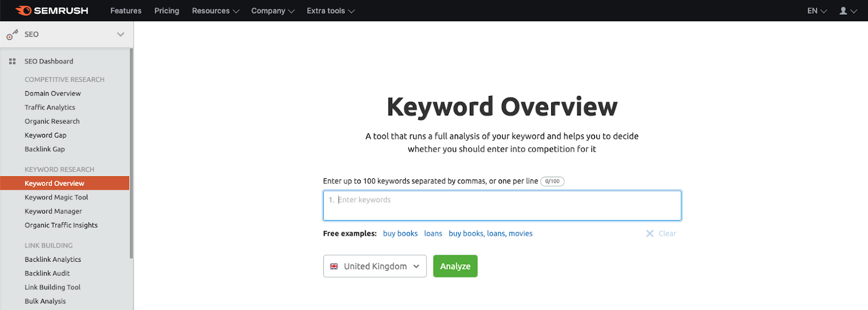
Task: Open the Resources dropdown menu
Action: pos(215,11)
